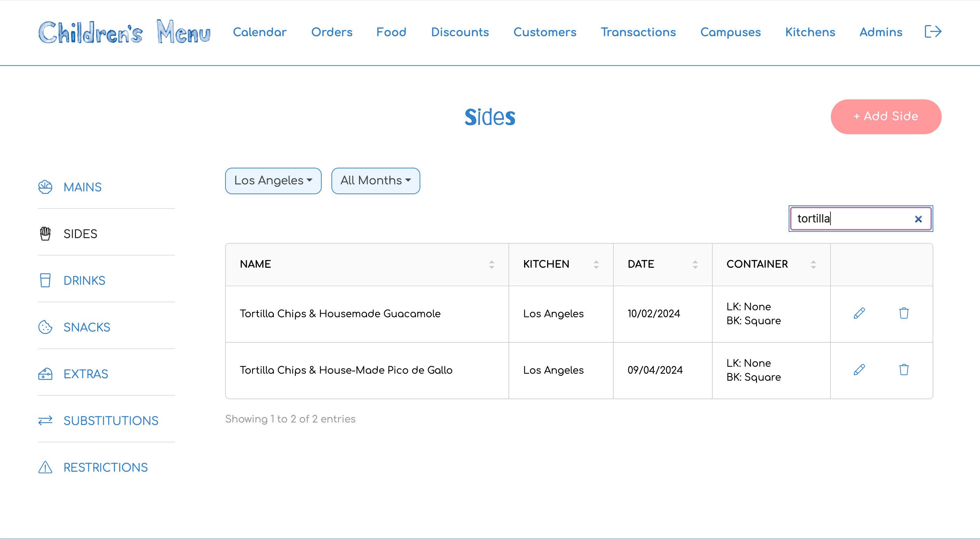The width and height of the screenshot is (980, 539).
Task: Select SIDES in the sidebar
Action: [80, 234]
